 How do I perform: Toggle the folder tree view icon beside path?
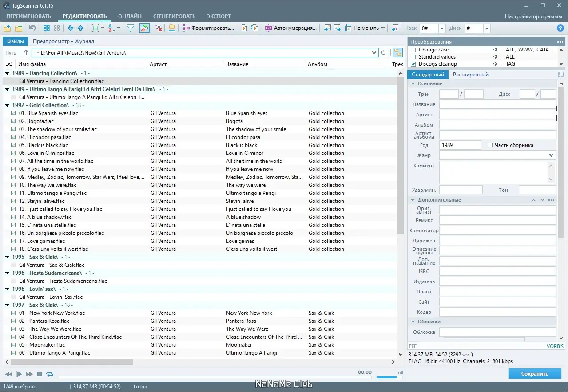click(x=397, y=52)
